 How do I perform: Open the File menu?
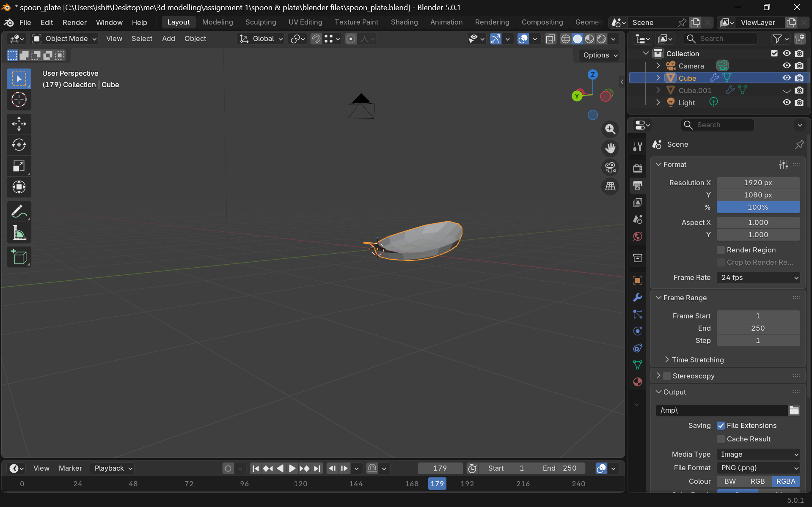pos(25,22)
